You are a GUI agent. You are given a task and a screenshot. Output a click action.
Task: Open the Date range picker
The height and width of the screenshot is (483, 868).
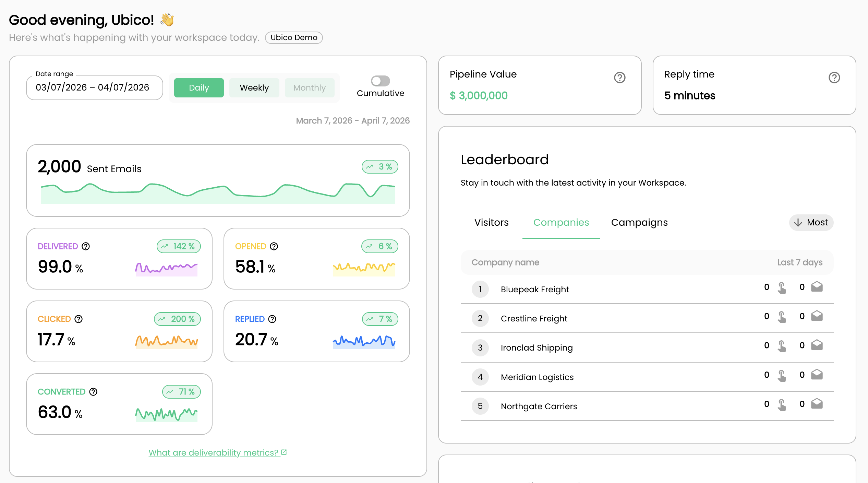[x=94, y=88]
